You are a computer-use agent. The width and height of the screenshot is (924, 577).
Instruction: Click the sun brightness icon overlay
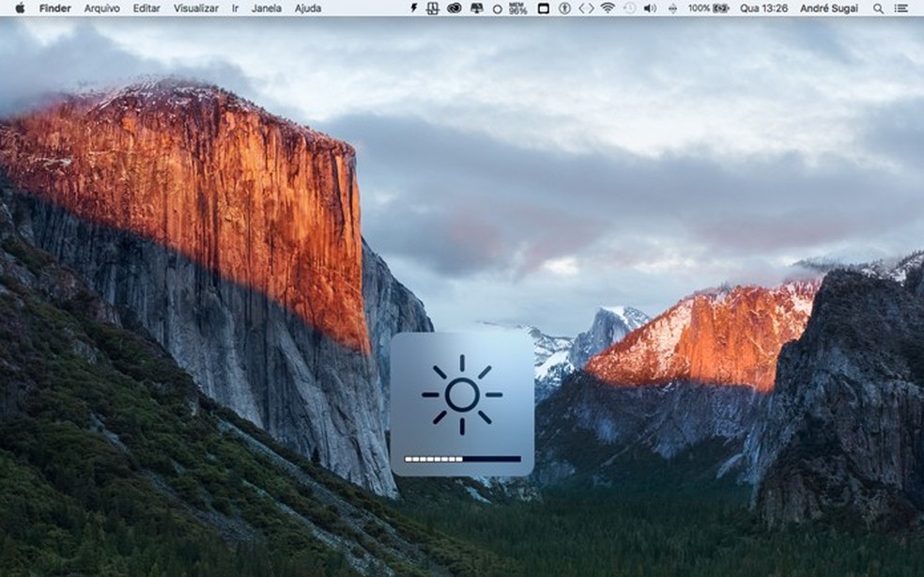[462, 395]
